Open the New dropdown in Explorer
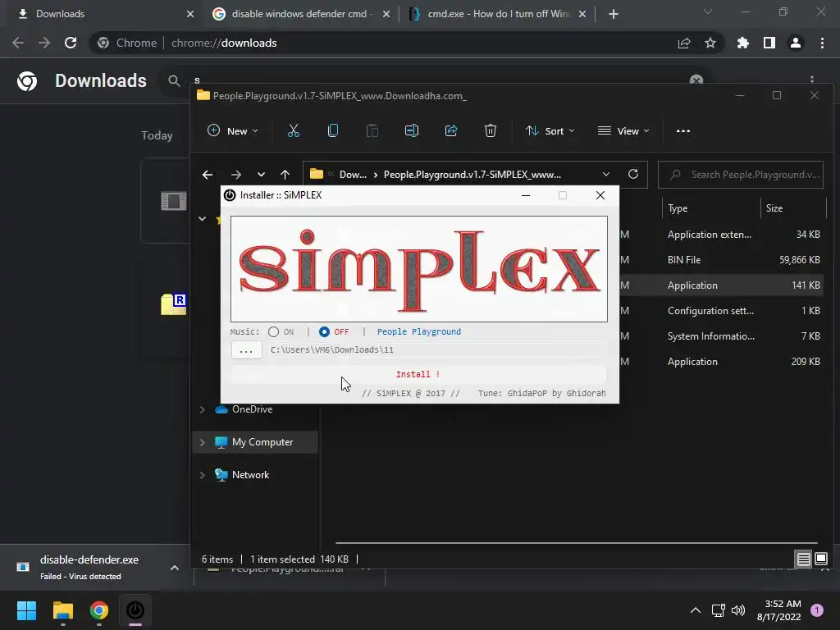This screenshot has height=630, width=840. (233, 130)
